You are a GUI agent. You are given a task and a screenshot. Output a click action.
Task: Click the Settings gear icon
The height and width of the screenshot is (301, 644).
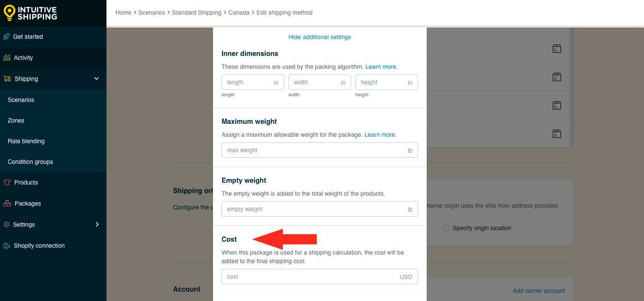pyautogui.click(x=6, y=224)
